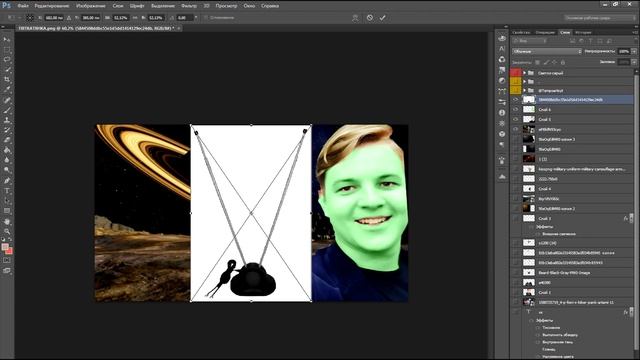Collapse effects on the text layer
This screenshot has height=360, width=640.
[x=631, y=312]
